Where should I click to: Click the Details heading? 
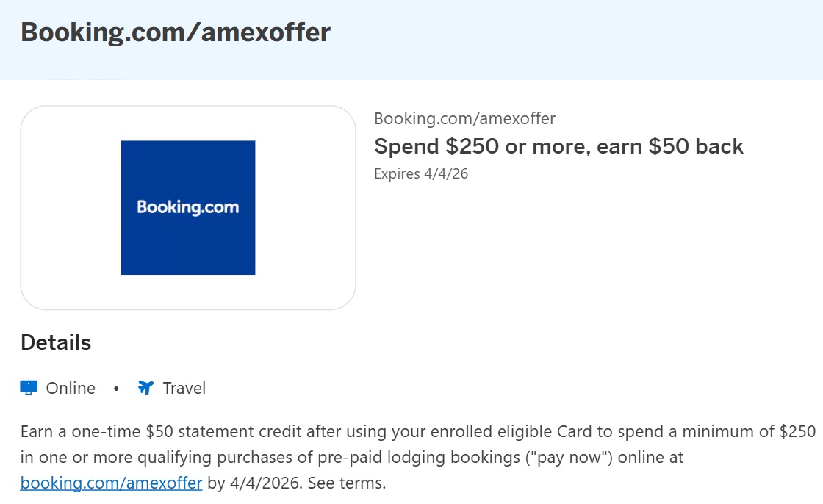click(x=55, y=342)
